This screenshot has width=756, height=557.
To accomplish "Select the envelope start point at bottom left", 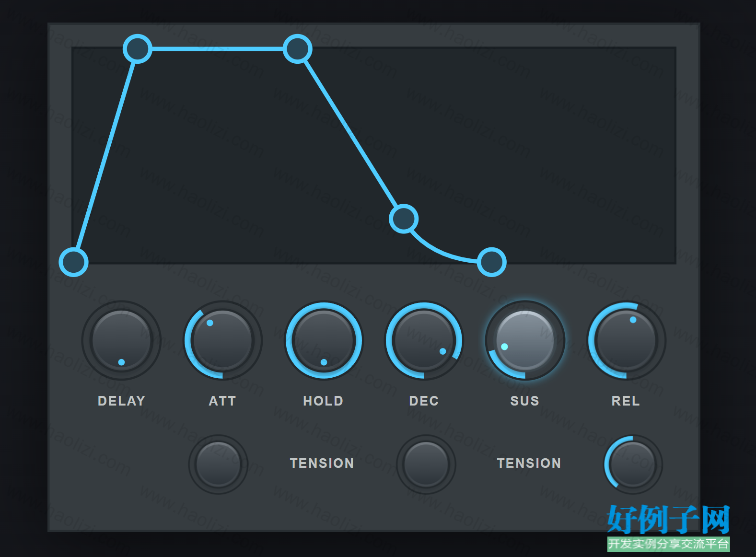I will tap(73, 262).
